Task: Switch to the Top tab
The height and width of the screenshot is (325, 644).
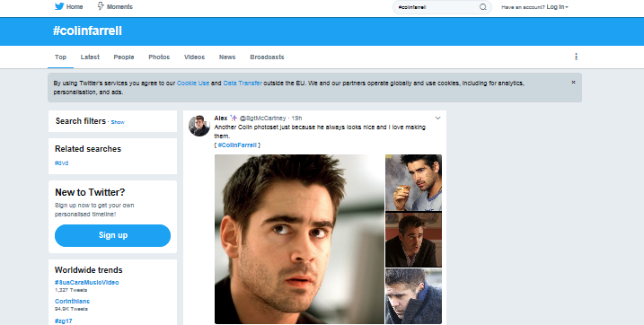Action: pos(60,57)
